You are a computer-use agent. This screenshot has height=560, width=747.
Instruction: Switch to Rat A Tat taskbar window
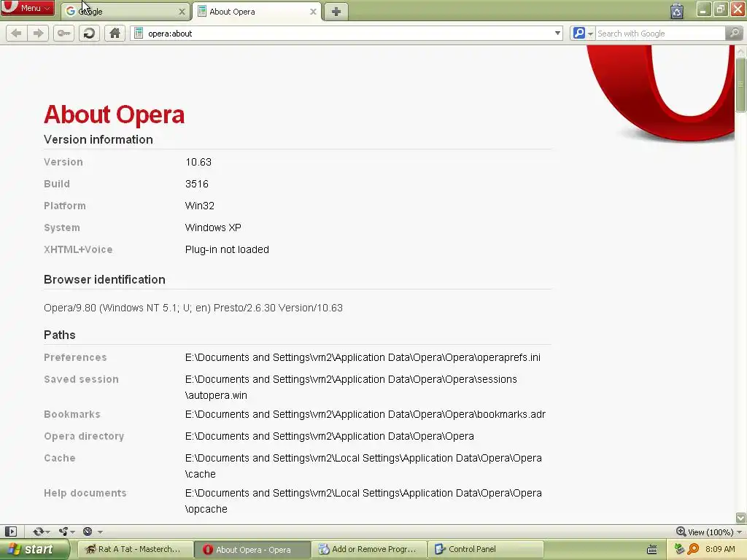135,550
